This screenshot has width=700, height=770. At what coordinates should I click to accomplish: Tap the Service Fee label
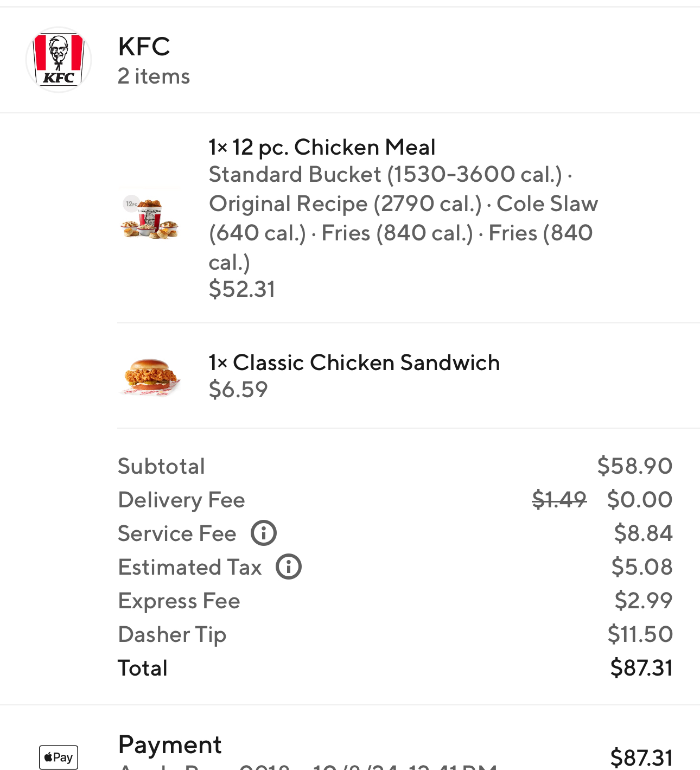point(177,533)
